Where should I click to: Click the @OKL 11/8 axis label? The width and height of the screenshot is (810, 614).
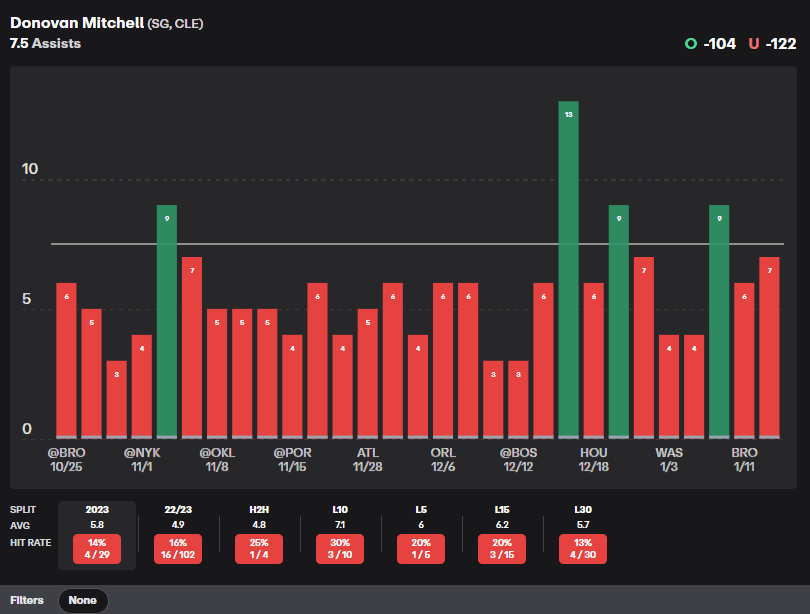pyautogui.click(x=217, y=460)
